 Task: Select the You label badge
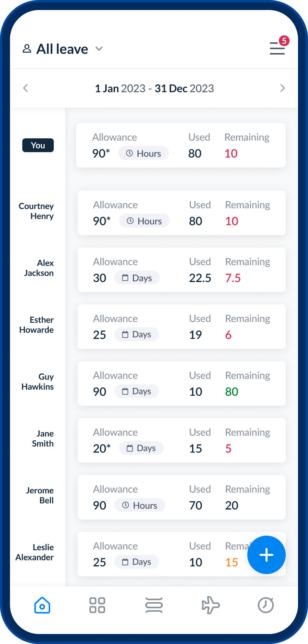[x=38, y=145]
